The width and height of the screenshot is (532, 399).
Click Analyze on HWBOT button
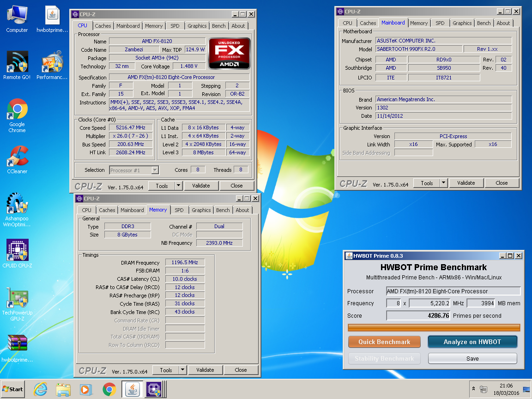point(472,342)
